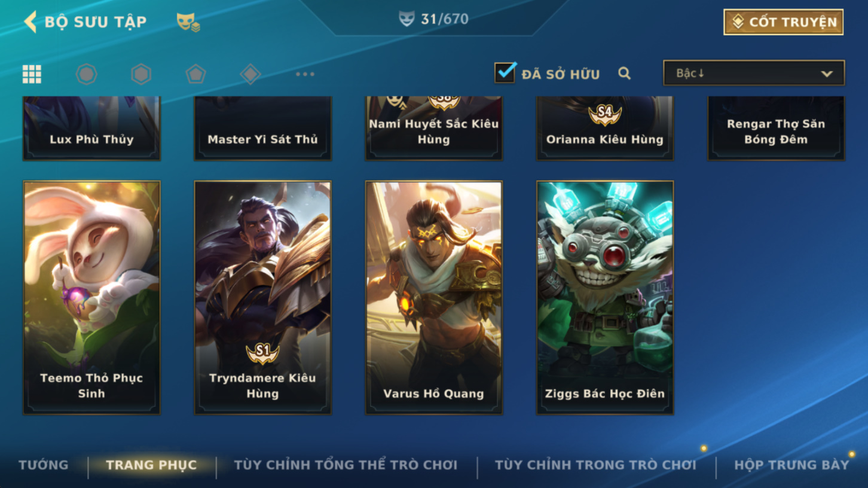Expand the Bậc sort dropdown
868x488 pixels.
(x=754, y=73)
